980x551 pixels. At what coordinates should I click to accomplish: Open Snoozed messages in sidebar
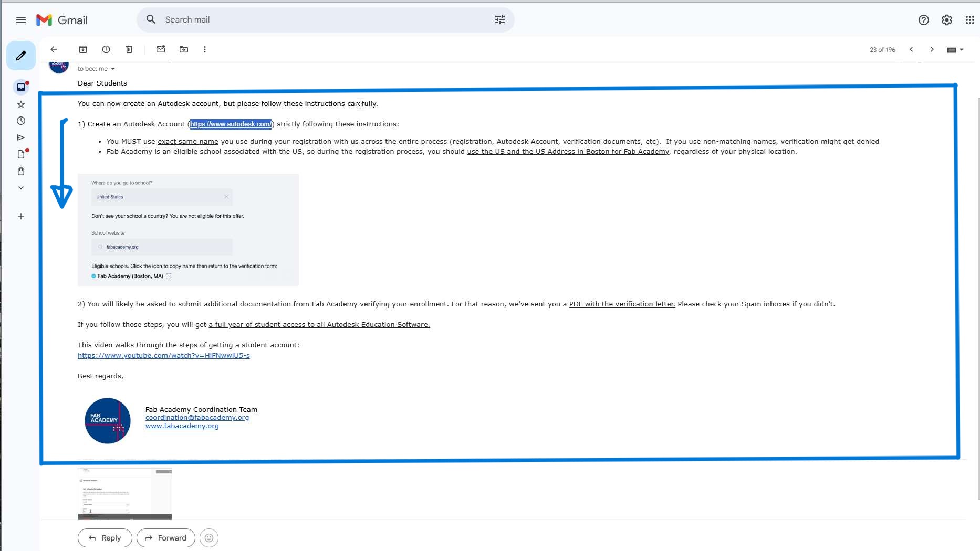21,121
